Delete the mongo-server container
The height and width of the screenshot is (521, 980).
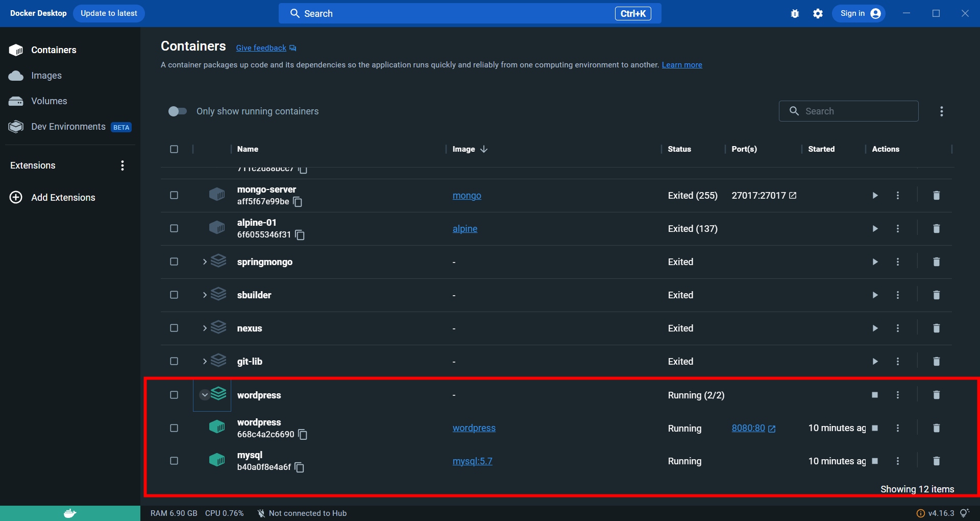936,196
